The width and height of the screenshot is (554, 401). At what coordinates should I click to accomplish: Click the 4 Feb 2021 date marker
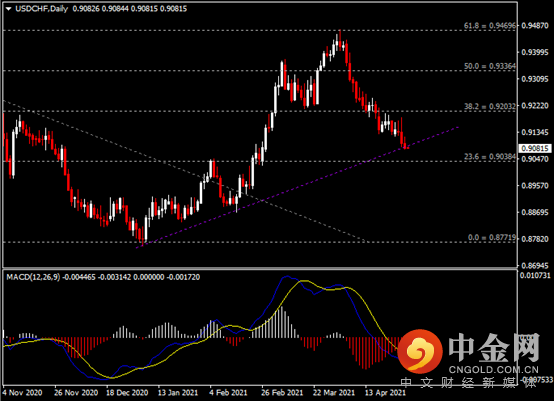tap(228, 393)
